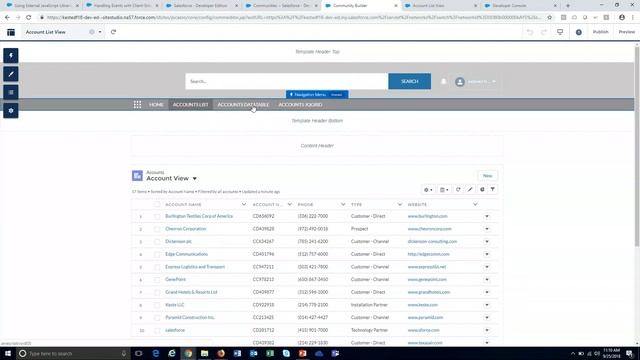Viewport: 640px width, 360px height.
Task: Toggle the select-all checkbox in table header
Action: (157, 204)
